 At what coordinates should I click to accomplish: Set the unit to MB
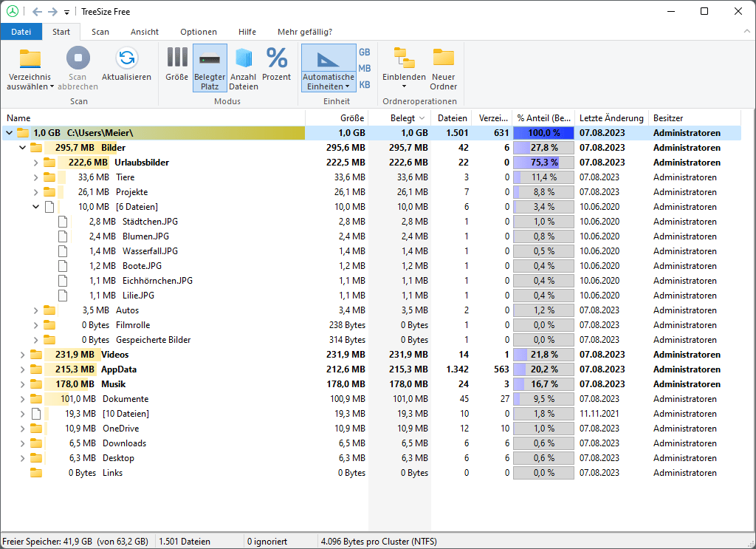(365, 69)
